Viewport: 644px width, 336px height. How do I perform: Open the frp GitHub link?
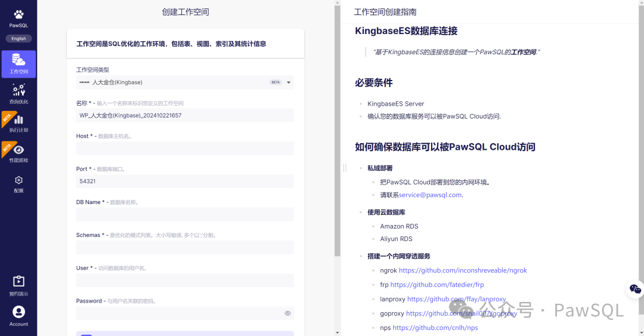point(437,285)
